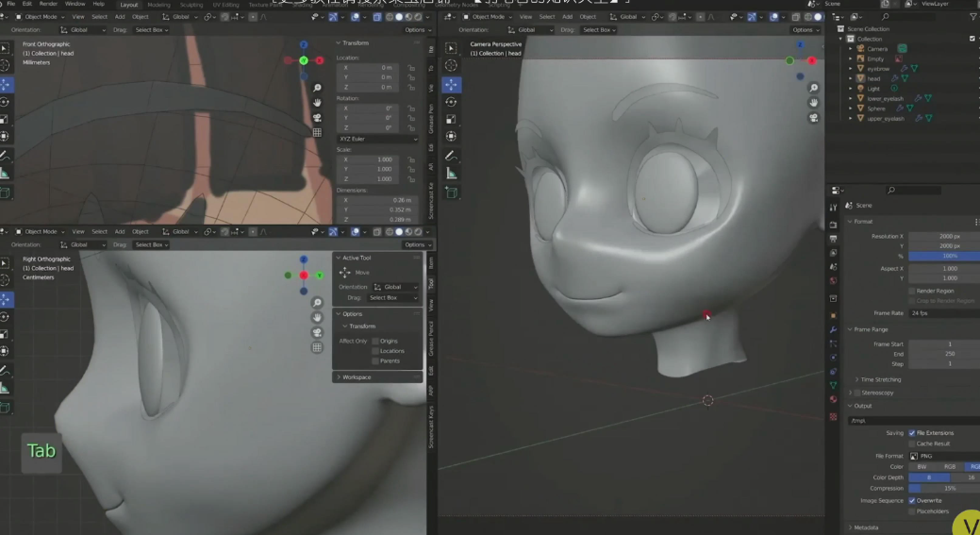Screen dimensions: 980x535
Task: Select the Rotate tool in camera viewport
Action: (x=451, y=102)
